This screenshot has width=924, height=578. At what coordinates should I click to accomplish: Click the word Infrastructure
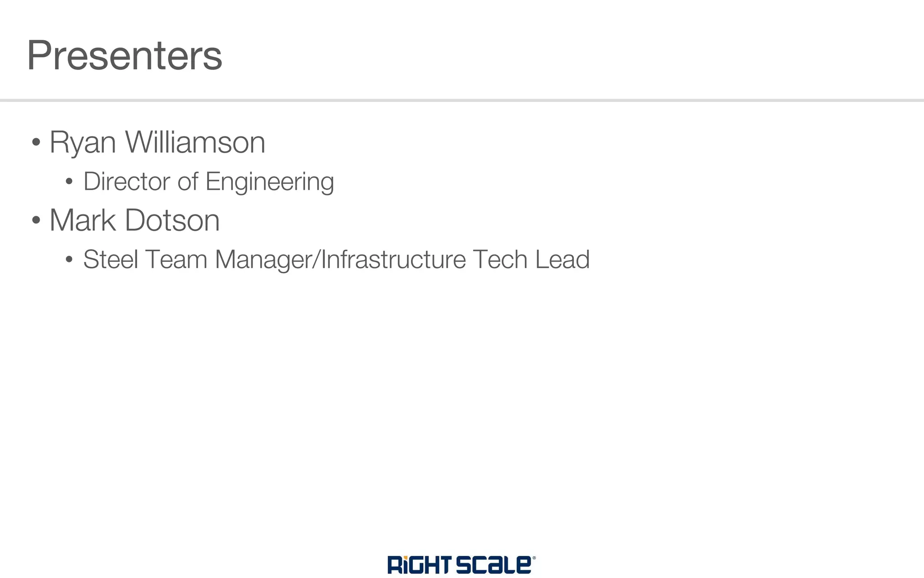click(393, 260)
